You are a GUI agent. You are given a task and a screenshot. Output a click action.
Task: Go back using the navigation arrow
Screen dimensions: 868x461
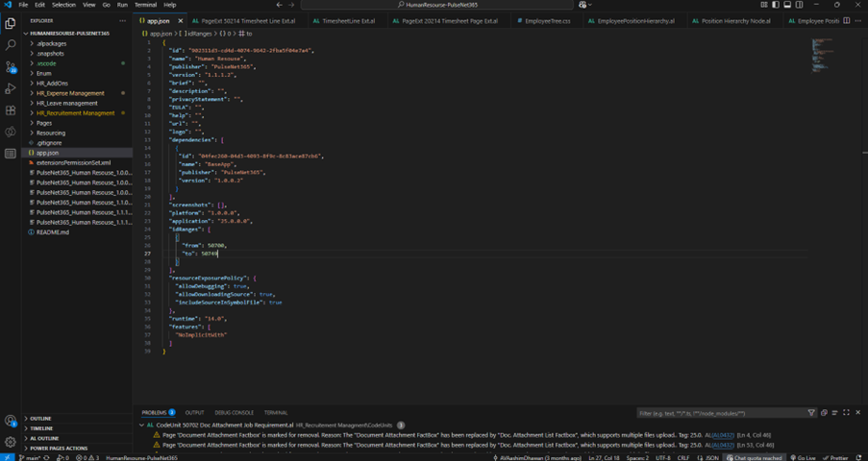279,5
